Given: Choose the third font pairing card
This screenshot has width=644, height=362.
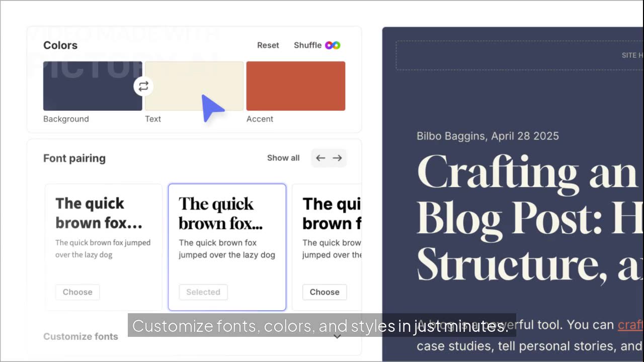Looking at the screenshot, I should [325, 292].
